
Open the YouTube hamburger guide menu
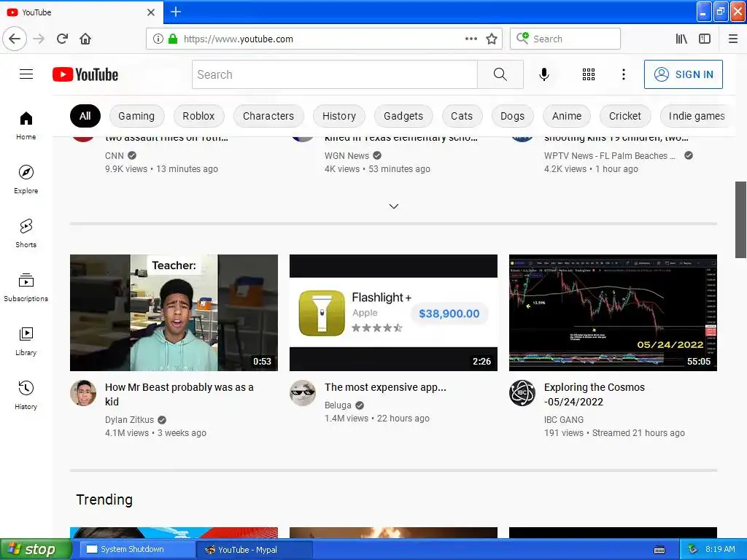(x=26, y=74)
